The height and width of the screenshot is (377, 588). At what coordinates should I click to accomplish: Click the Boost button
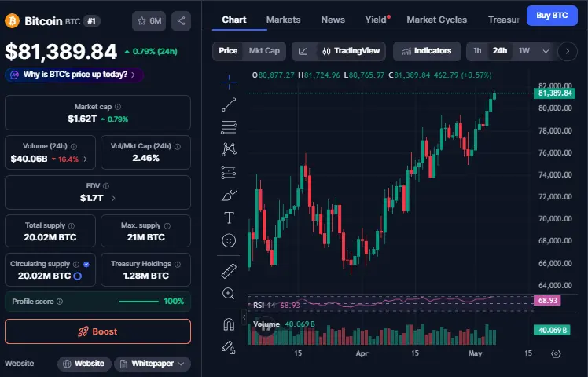[98, 331]
